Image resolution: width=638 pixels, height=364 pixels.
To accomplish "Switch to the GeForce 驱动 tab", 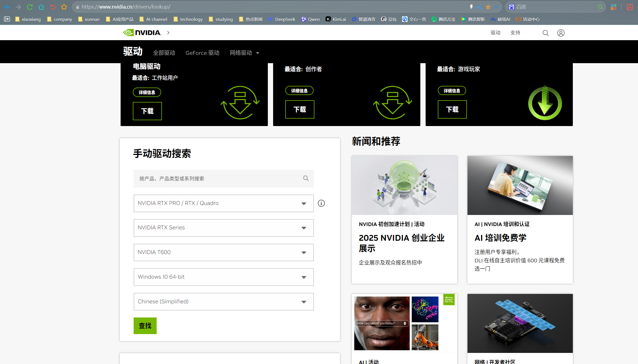I will click(x=202, y=53).
